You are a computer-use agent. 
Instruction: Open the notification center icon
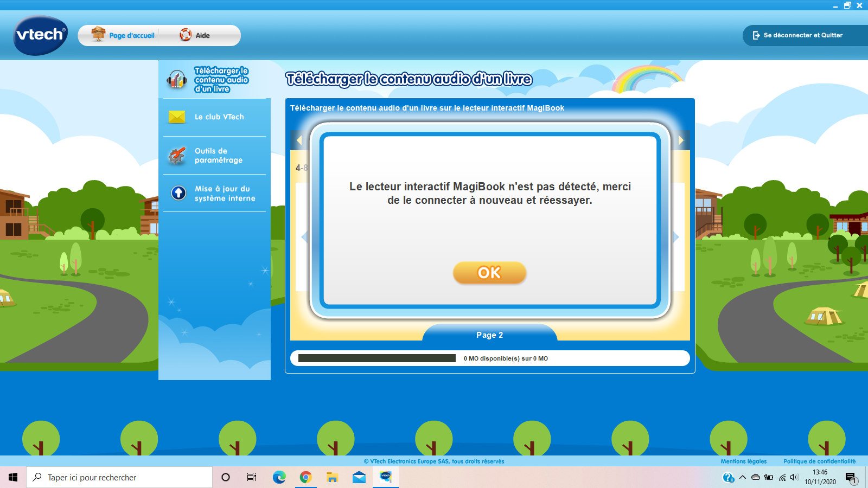pyautogui.click(x=851, y=478)
